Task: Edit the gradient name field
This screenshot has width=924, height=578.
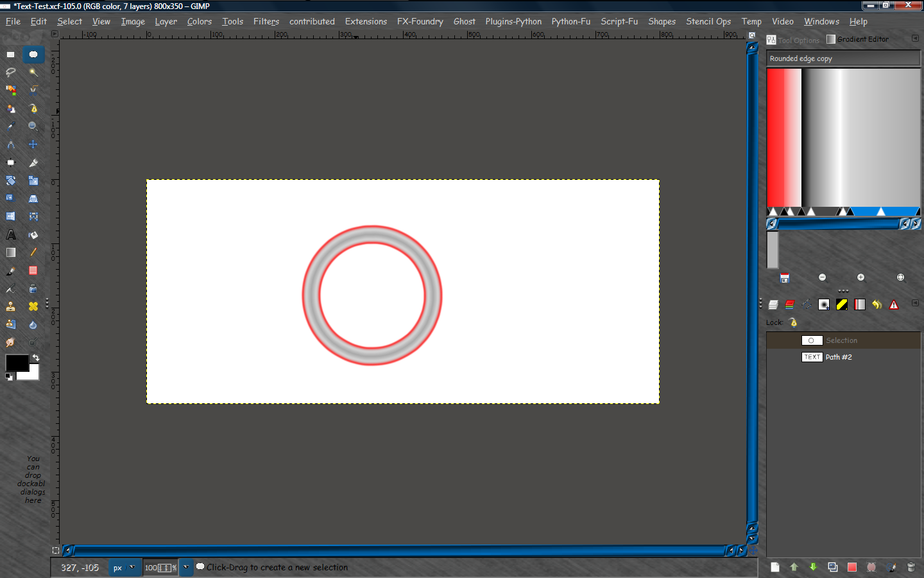Action: [x=843, y=58]
